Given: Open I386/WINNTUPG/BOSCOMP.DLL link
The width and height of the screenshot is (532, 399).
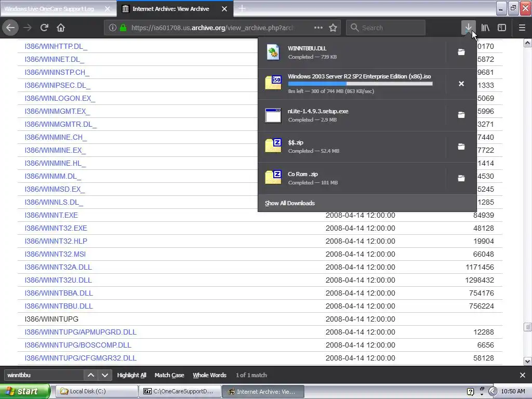Looking at the screenshot, I should point(78,345).
